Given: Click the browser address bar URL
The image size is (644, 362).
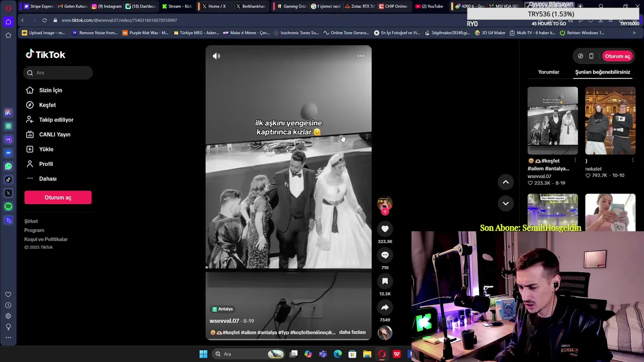Looking at the screenshot, I should pyautogui.click(x=119, y=20).
